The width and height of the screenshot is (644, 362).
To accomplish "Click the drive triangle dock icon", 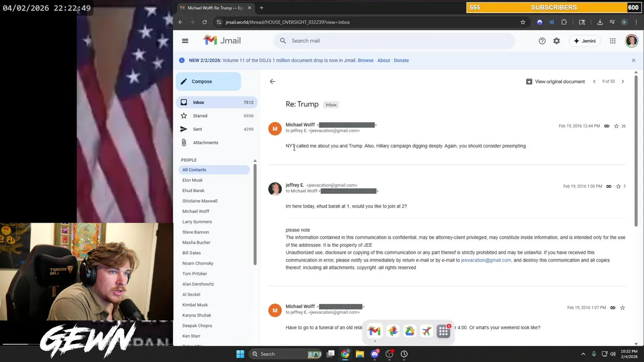I will click(x=410, y=331).
